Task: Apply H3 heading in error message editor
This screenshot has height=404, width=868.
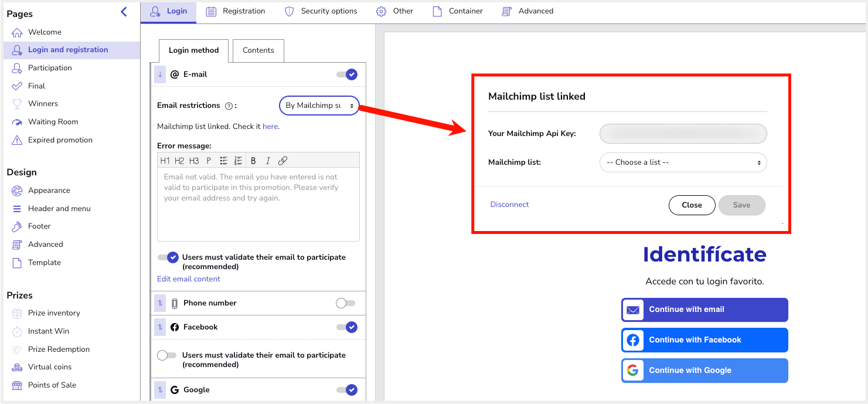Action: [x=194, y=161]
